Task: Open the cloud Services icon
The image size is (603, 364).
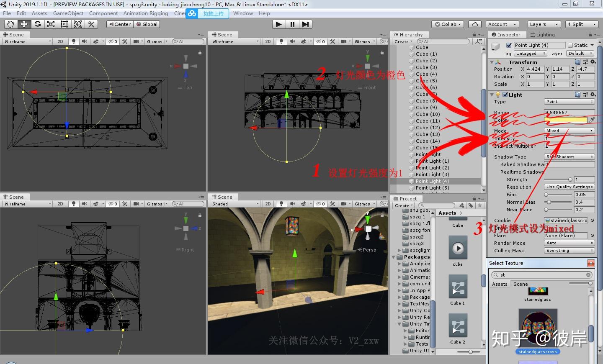Action: (474, 24)
